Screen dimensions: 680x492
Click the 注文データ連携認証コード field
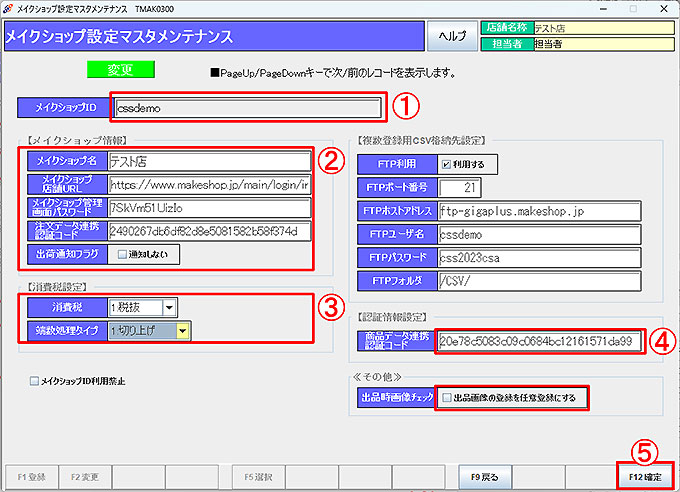click(210, 231)
